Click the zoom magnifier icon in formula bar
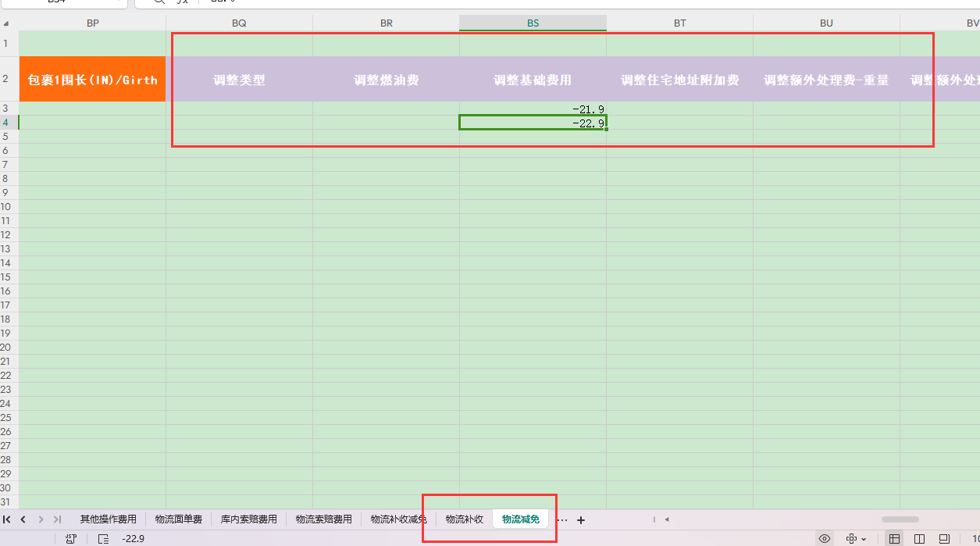This screenshot has height=546, width=980. 159,2
